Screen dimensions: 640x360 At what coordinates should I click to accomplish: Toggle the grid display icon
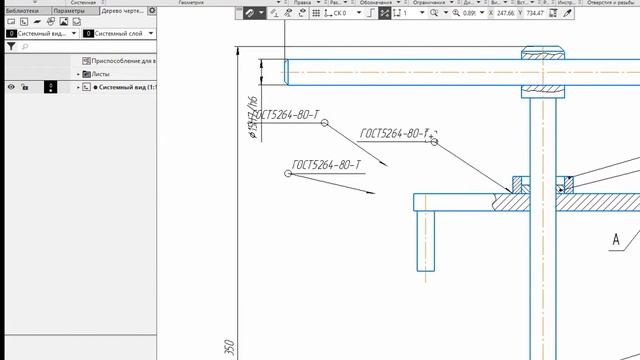[x=316, y=13]
